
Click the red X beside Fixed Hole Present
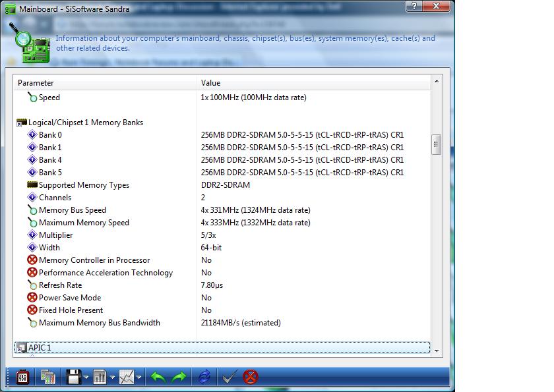pyautogui.click(x=32, y=310)
